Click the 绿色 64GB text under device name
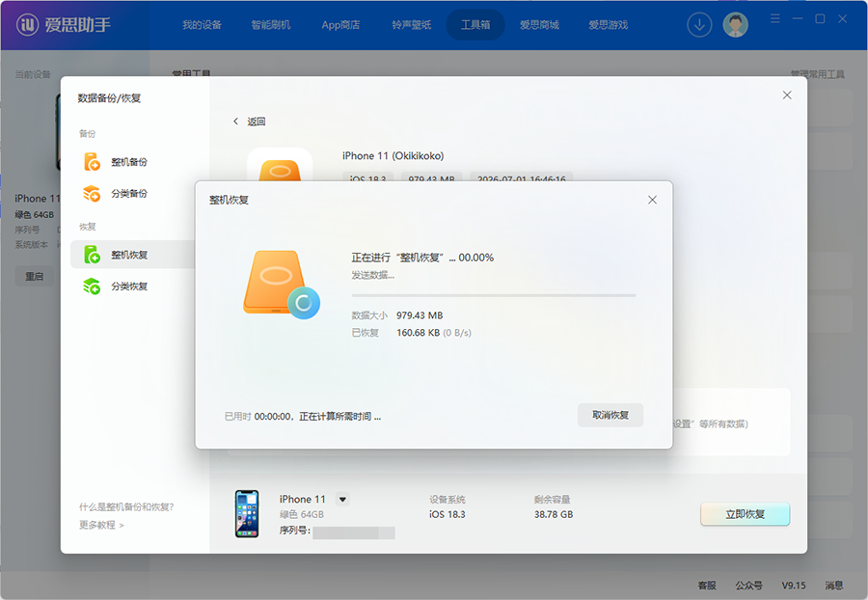The height and width of the screenshot is (600, 868). 302,514
